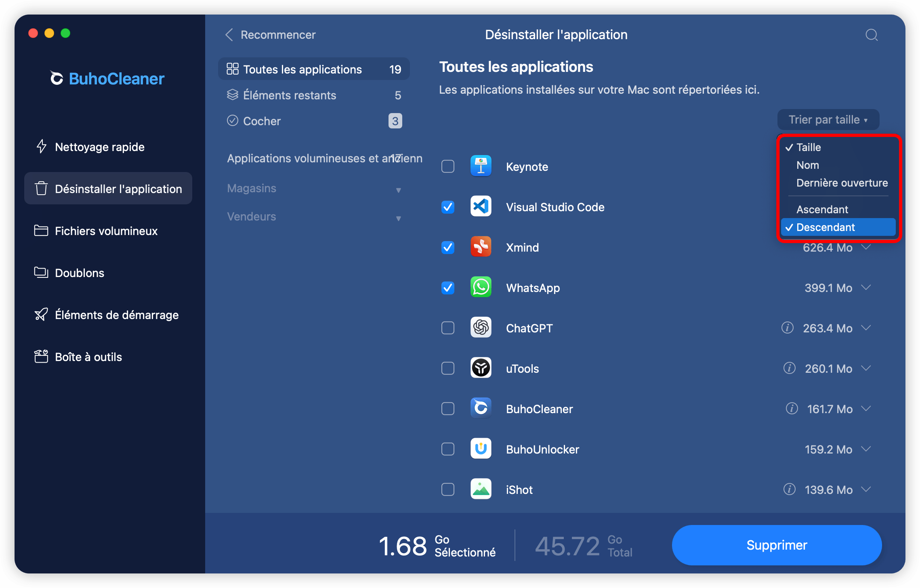The width and height of the screenshot is (920, 588).
Task: Select Nom in sort menu
Action: pos(838,165)
